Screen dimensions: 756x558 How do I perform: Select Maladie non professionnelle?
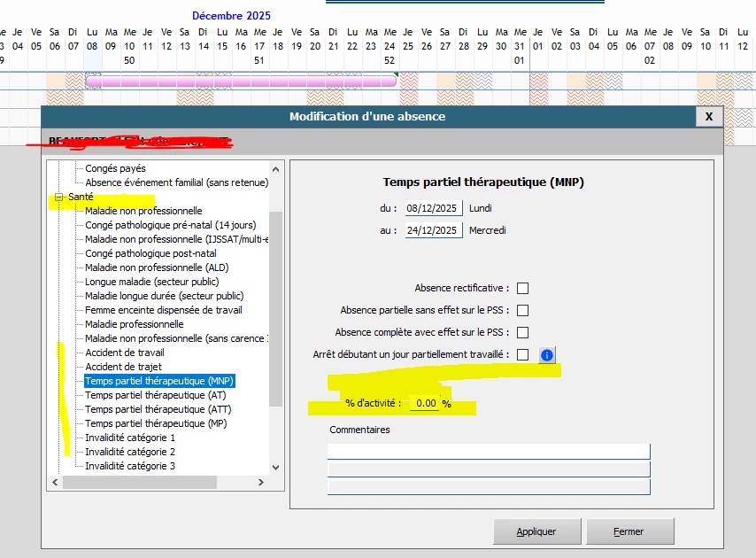(x=143, y=211)
